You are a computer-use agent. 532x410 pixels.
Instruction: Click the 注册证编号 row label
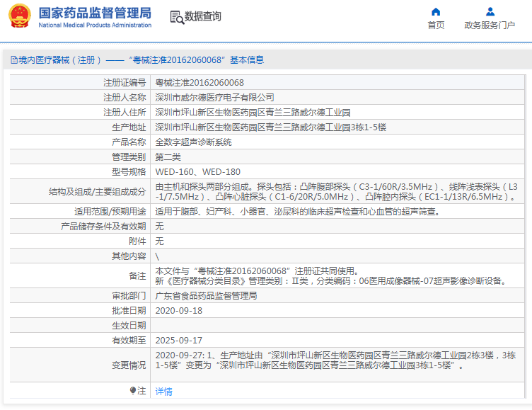(125, 83)
